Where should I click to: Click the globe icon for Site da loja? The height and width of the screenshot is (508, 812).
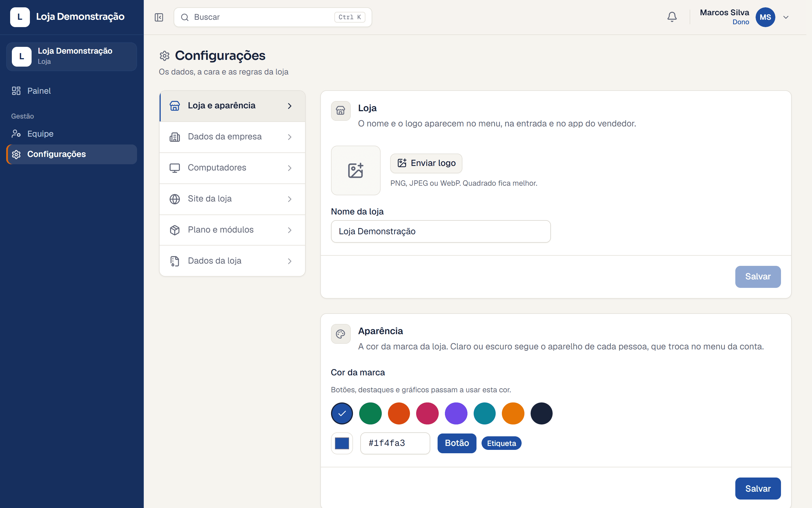coord(175,199)
